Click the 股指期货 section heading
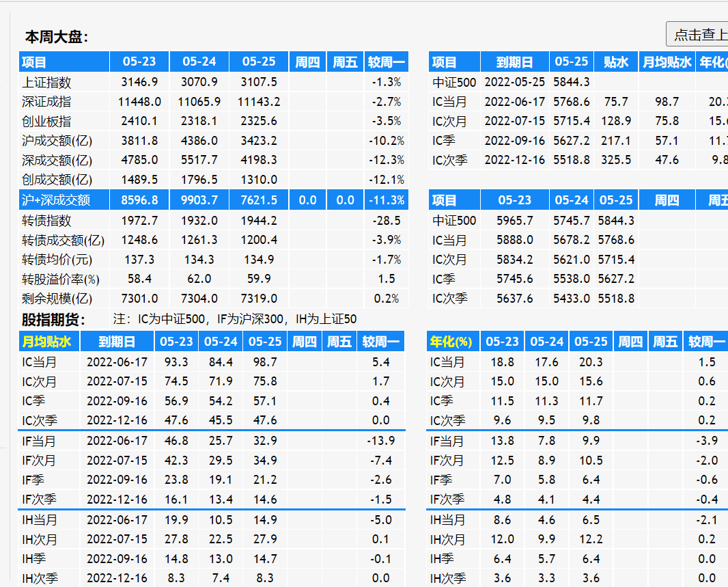Image resolution: width=728 pixels, height=587 pixels. pyautogui.click(x=53, y=320)
